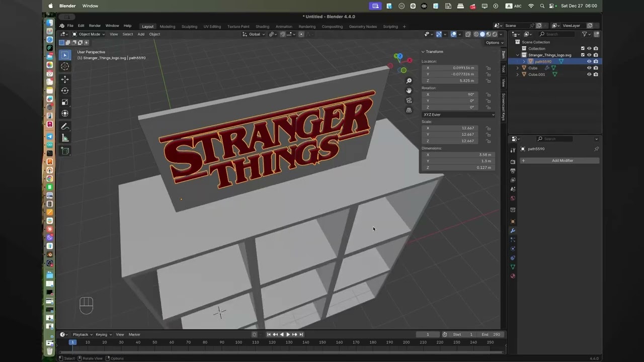Open the Keying dropdown in timeline
644x362 pixels.
tap(103, 334)
